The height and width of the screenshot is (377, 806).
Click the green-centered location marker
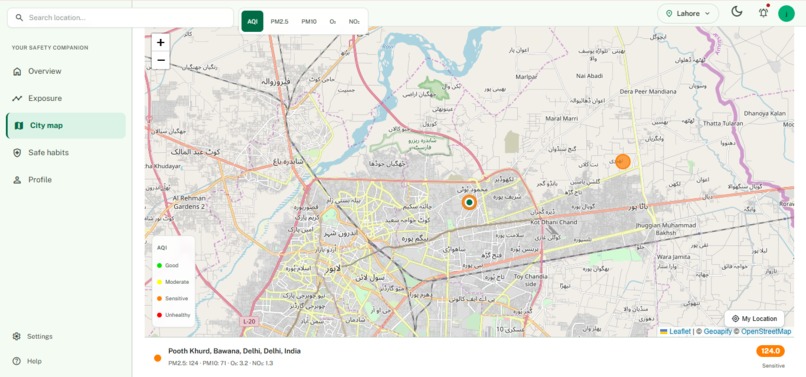(469, 203)
